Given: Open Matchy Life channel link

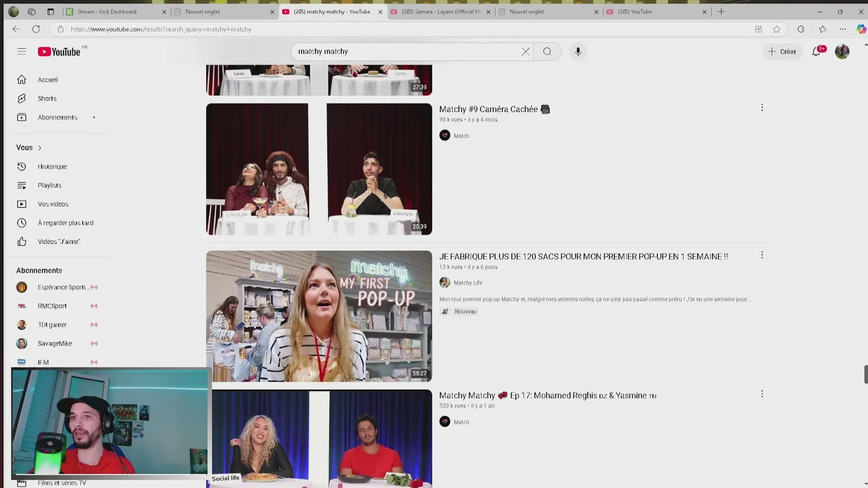Looking at the screenshot, I should tap(468, 283).
